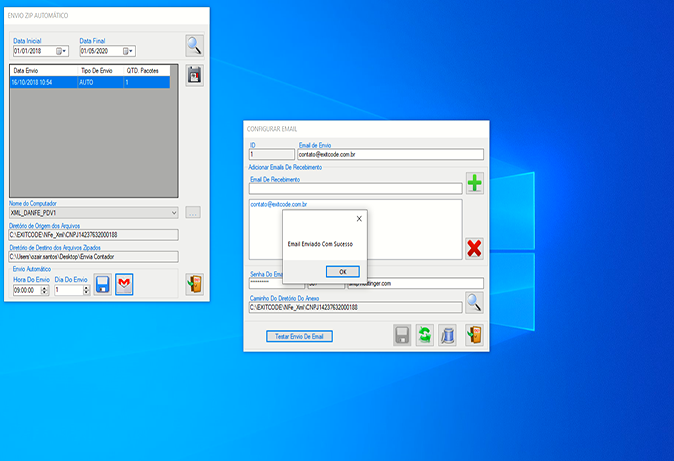Click blue floppy save icon in Envio Automático
The height and width of the screenshot is (461, 674).
click(103, 284)
